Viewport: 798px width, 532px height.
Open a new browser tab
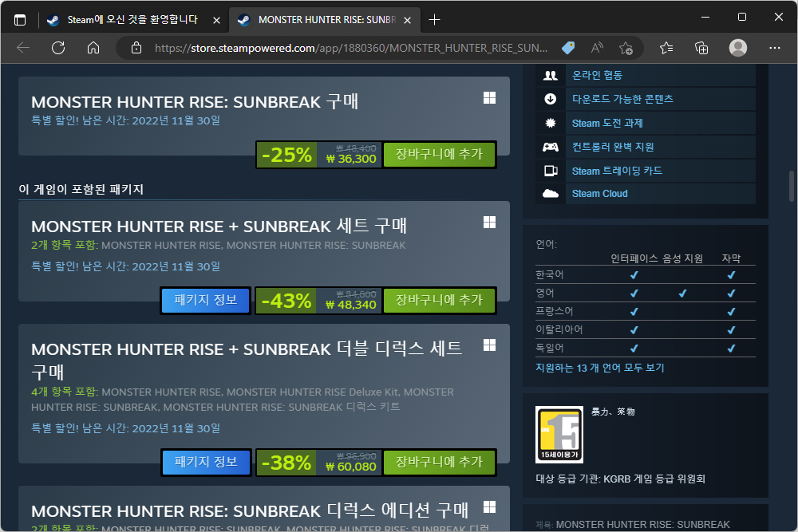[434, 20]
